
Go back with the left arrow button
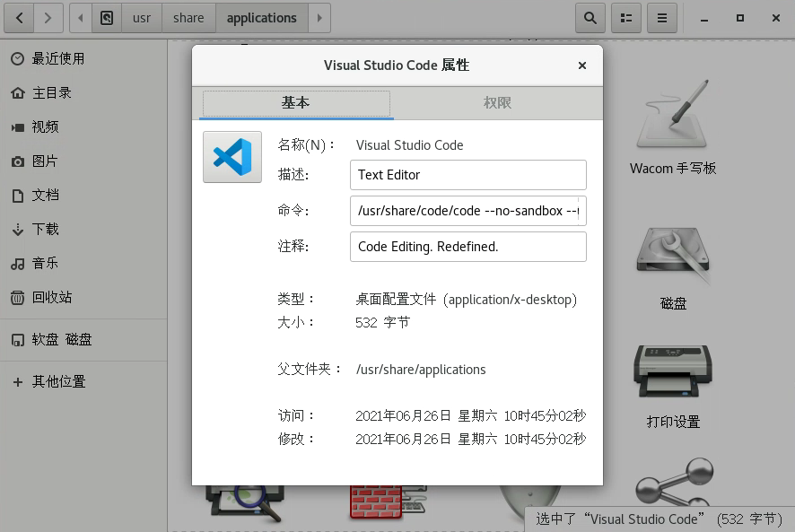19,18
